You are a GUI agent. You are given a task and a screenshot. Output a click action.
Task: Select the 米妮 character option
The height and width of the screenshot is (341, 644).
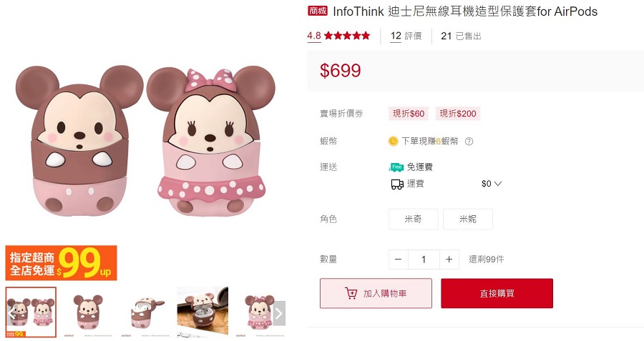(468, 219)
